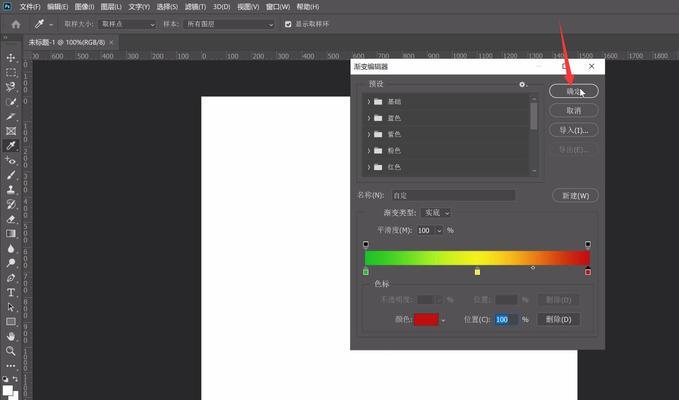Select the Rectangular Marquee tool
The width and height of the screenshot is (679, 400).
[x=11, y=72]
